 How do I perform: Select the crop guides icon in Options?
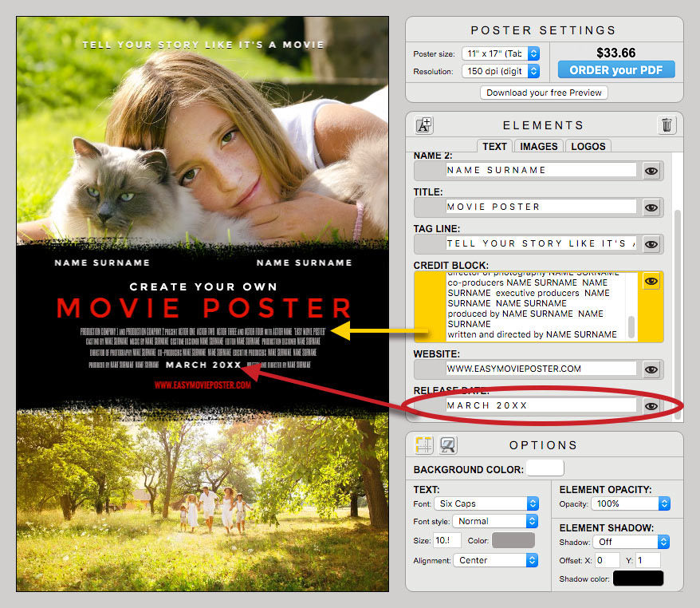pyautogui.click(x=423, y=444)
